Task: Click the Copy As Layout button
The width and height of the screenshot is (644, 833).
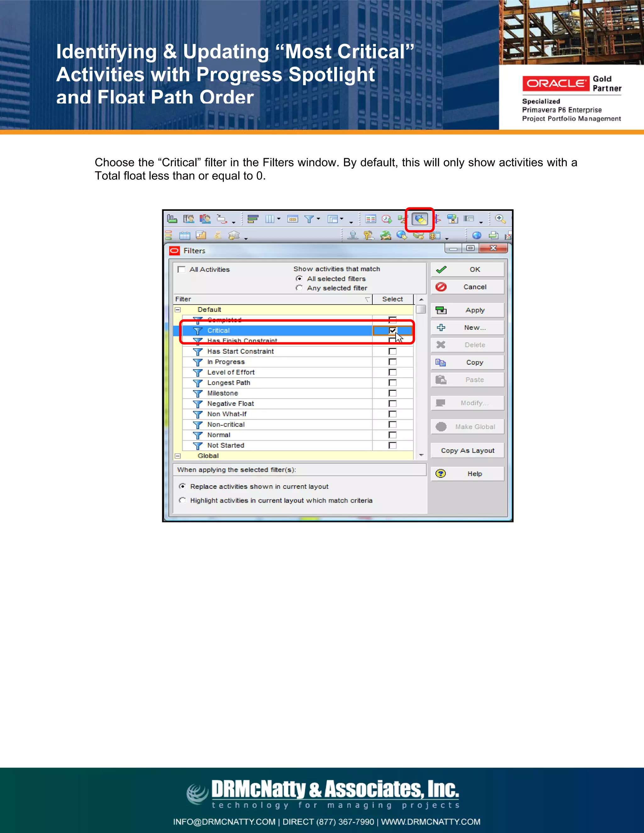Action: (467, 450)
